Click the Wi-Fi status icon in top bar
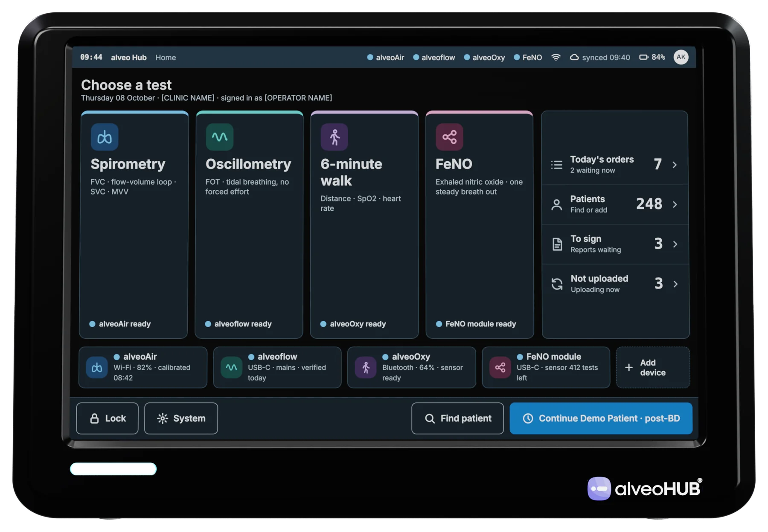768x532 pixels. point(556,57)
